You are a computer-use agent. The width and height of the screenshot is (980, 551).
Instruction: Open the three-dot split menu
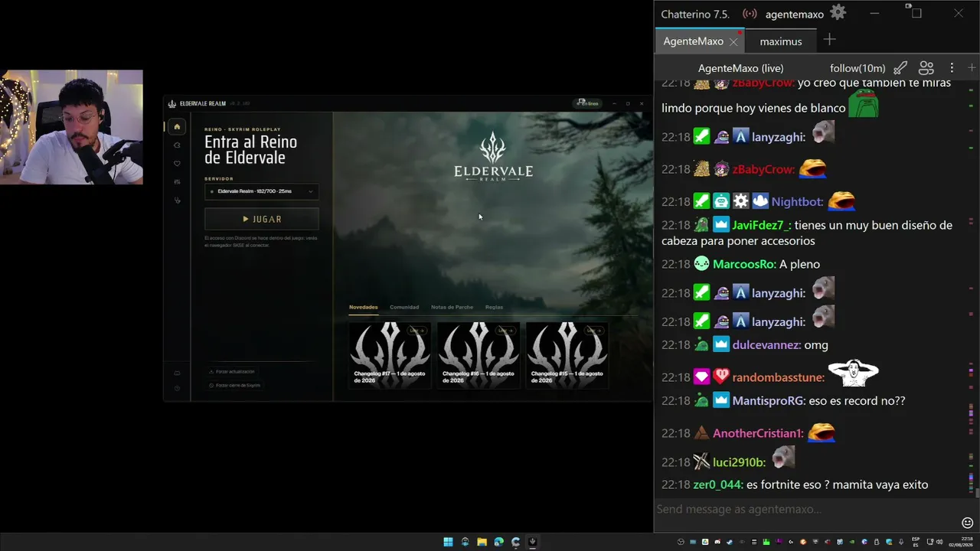[x=952, y=68]
